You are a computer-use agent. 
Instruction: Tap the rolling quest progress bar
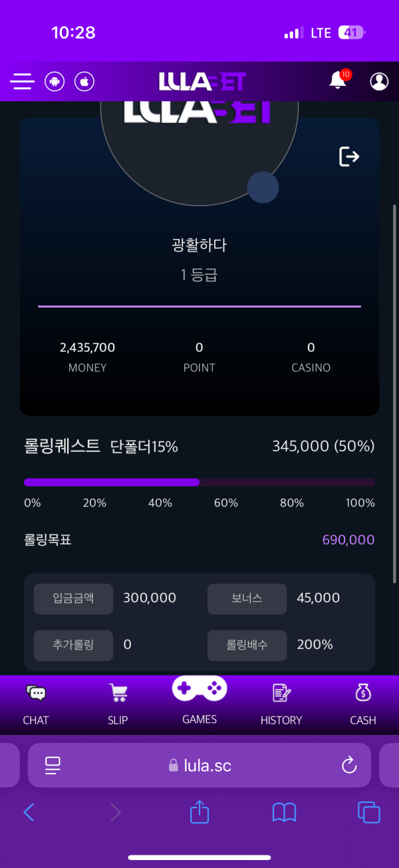(x=199, y=482)
